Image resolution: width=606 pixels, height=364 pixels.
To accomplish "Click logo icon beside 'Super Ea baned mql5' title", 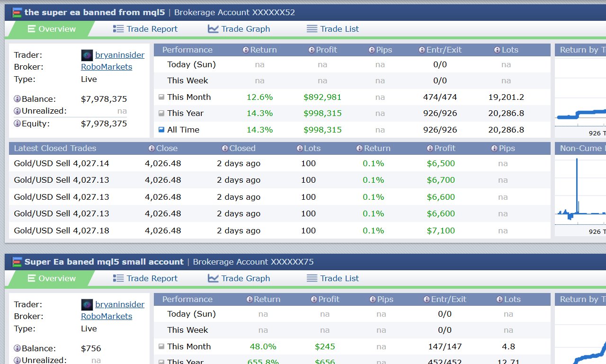I will (18, 262).
